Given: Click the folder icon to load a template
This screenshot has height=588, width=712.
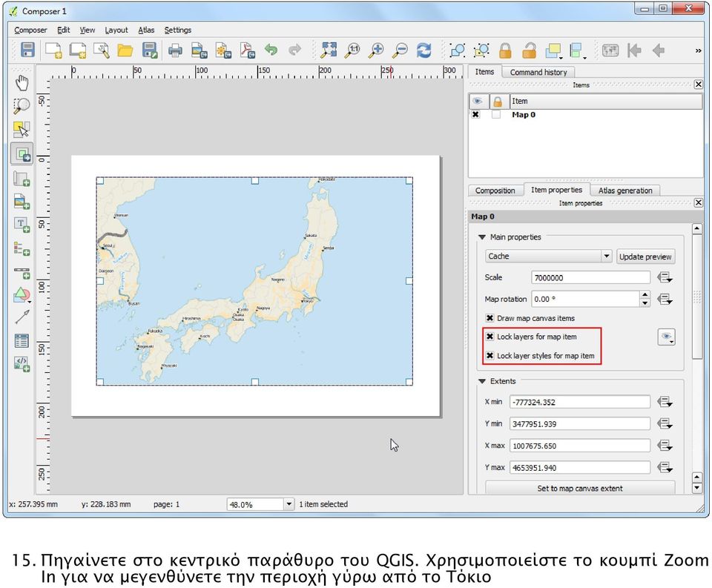Looking at the screenshot, I should [125, 50].
